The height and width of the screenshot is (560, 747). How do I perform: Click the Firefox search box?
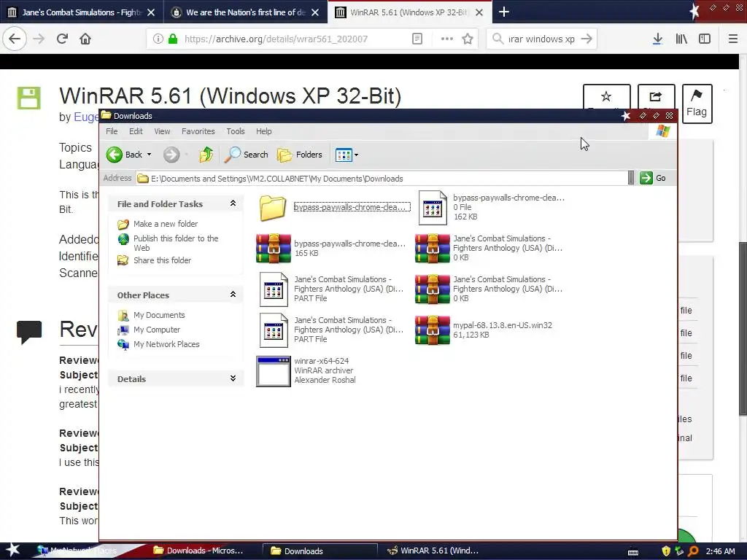click(542, 39)
